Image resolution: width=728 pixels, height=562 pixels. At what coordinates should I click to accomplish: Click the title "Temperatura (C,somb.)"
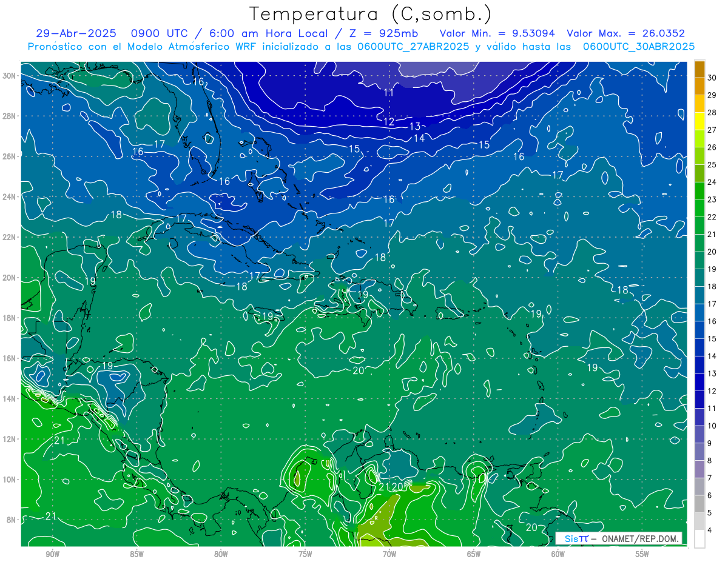(370, 14)
